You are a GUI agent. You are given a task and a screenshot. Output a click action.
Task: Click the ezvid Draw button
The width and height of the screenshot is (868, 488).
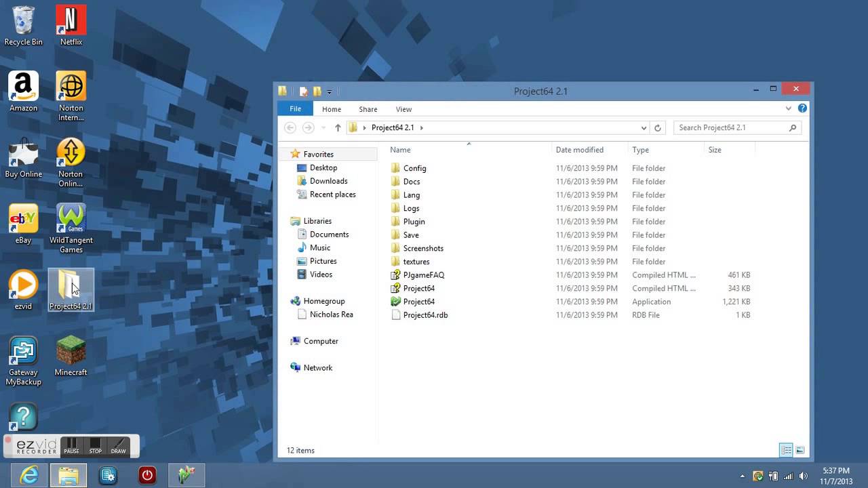pyautogui.click(x=119, y=446)
